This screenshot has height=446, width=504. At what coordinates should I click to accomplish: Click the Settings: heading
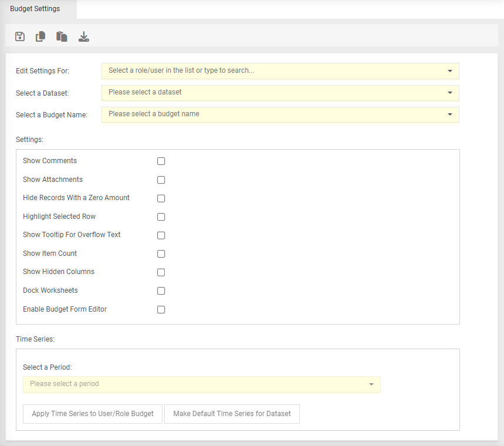coord(29,140)
